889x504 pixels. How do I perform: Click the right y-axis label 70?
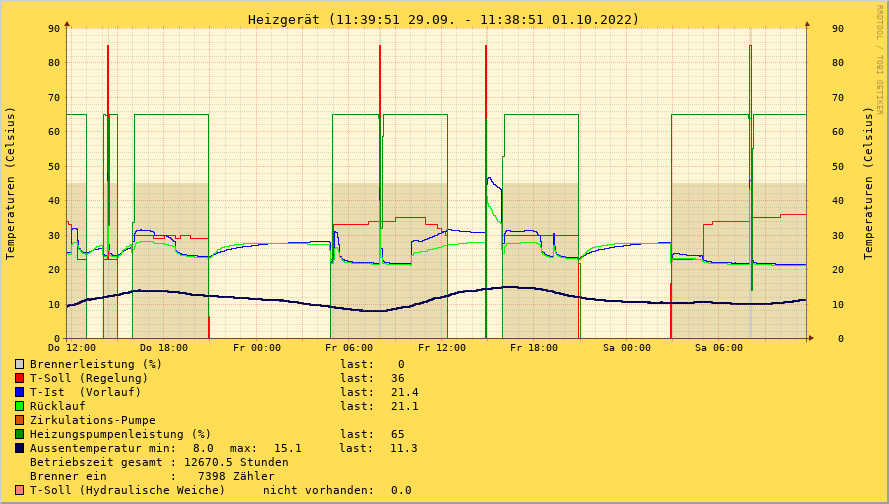(x=838, y=98)
